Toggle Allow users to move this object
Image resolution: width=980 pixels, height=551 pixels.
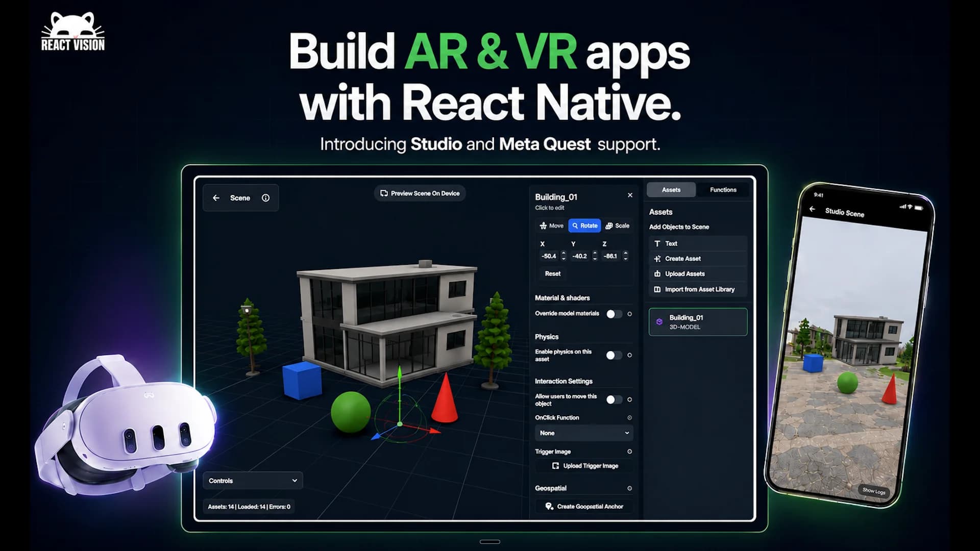coord(614,399)
